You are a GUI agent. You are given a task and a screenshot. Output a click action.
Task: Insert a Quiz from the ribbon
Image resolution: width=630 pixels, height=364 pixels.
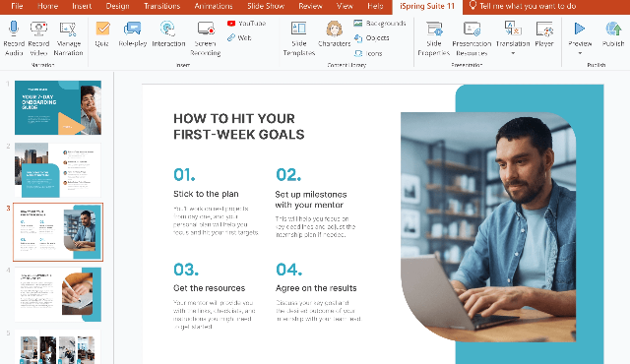102,34
